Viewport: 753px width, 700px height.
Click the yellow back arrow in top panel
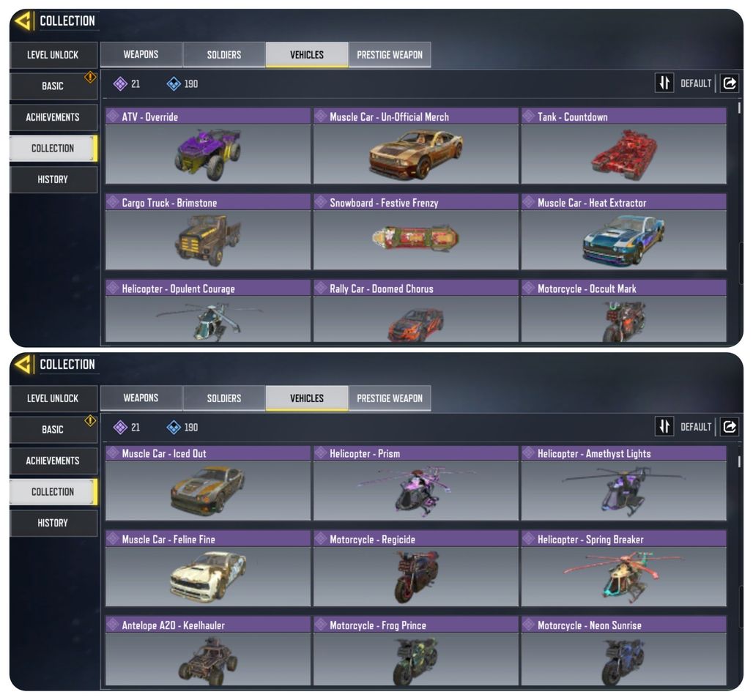tap(22, 21)
